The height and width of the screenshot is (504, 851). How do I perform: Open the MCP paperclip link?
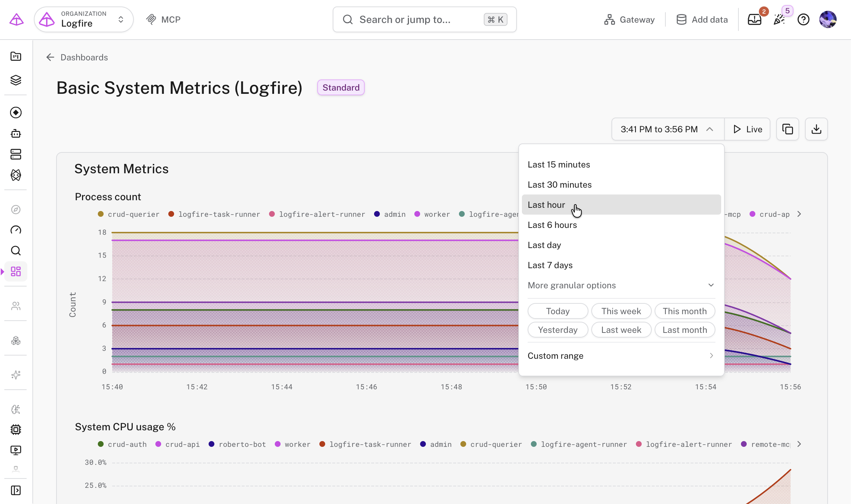[x=163, y=19]
